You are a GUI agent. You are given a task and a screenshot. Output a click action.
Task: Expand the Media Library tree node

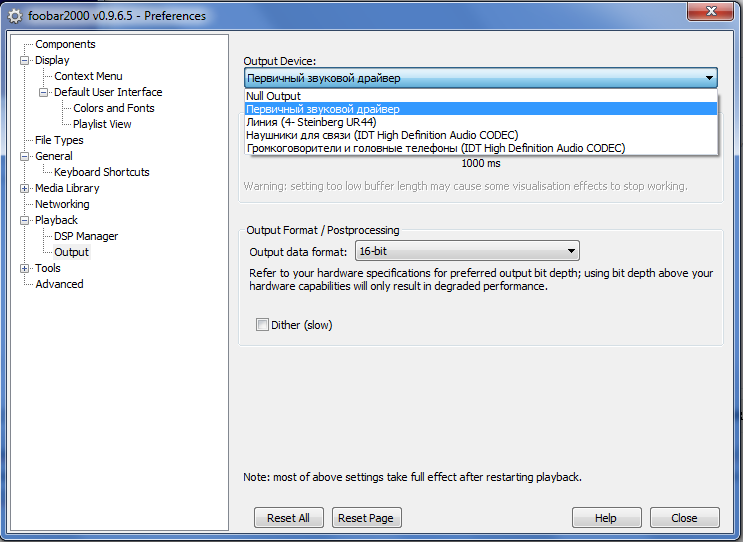click(24, 189)
